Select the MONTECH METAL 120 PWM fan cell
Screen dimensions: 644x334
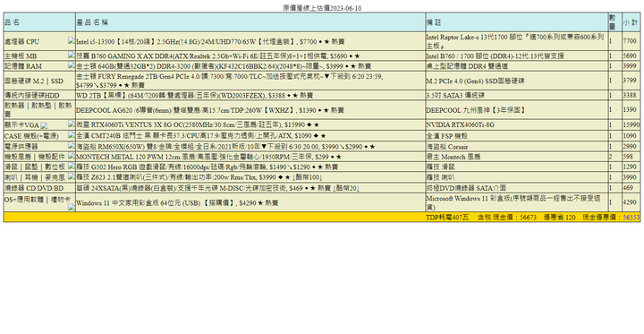point(250,157)
